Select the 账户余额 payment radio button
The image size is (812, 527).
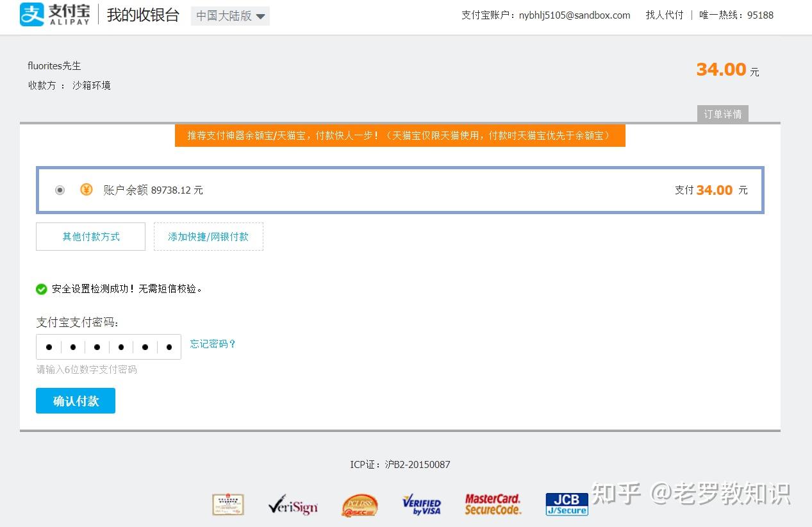(60, 190)
